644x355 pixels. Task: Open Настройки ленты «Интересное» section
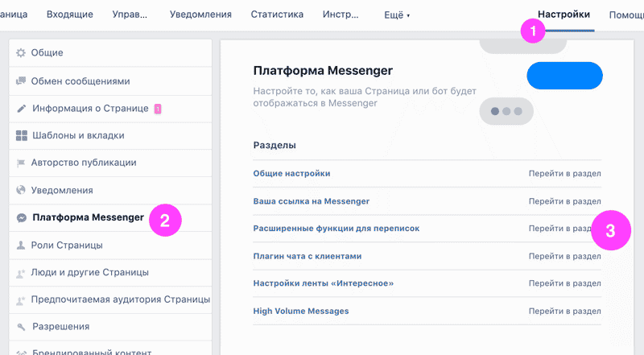click(x=323, y=283)
